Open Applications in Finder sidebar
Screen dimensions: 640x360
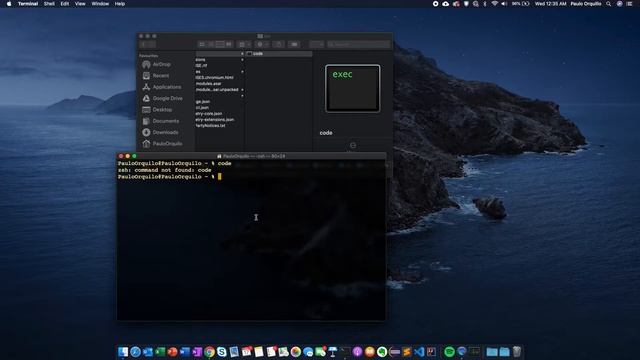(x=162, y=87)
